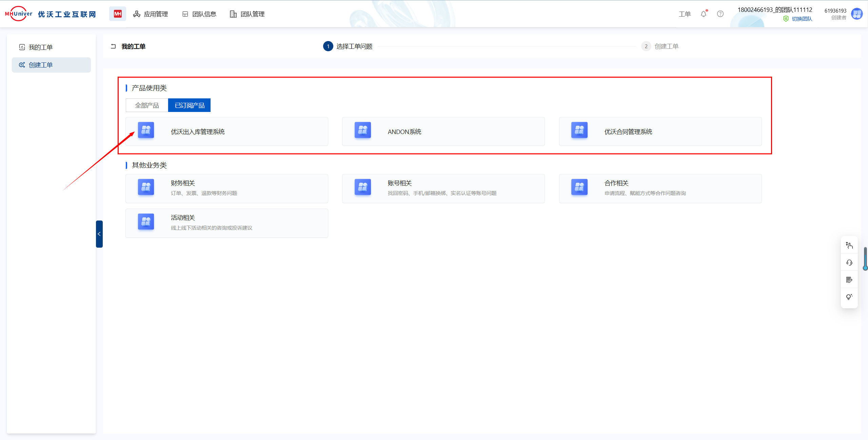Click the lightbulb suggestion icon
This screenshot has height=440, width=868.
click(849, 297)
